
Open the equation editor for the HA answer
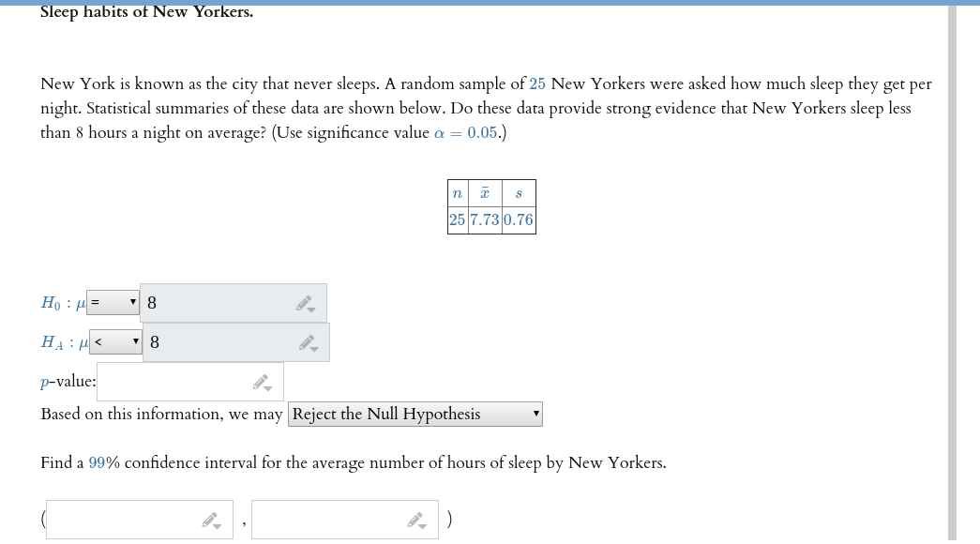click(308, 339)
